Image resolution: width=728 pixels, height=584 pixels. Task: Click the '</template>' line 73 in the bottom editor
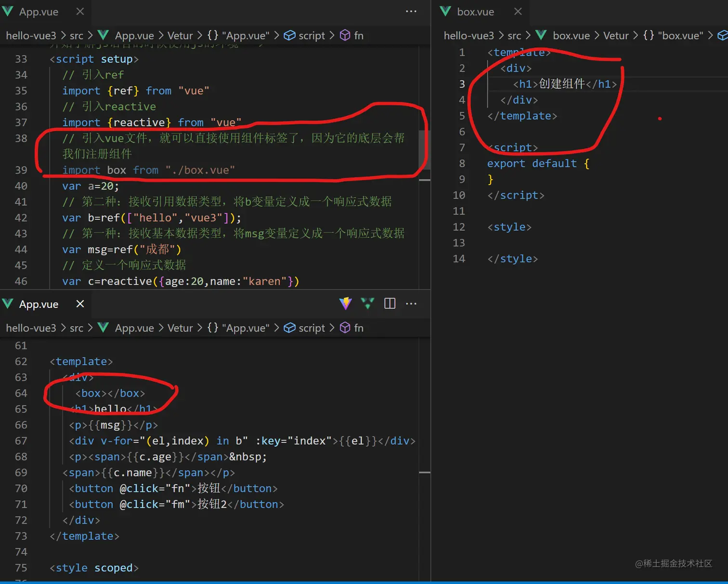point(84,536)
